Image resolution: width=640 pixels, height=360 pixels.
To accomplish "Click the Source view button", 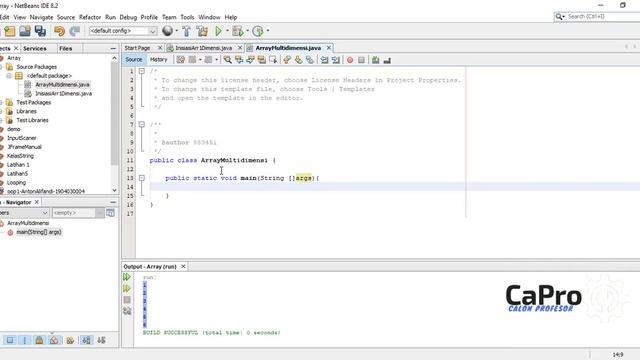I will click(x=133, y=60).
